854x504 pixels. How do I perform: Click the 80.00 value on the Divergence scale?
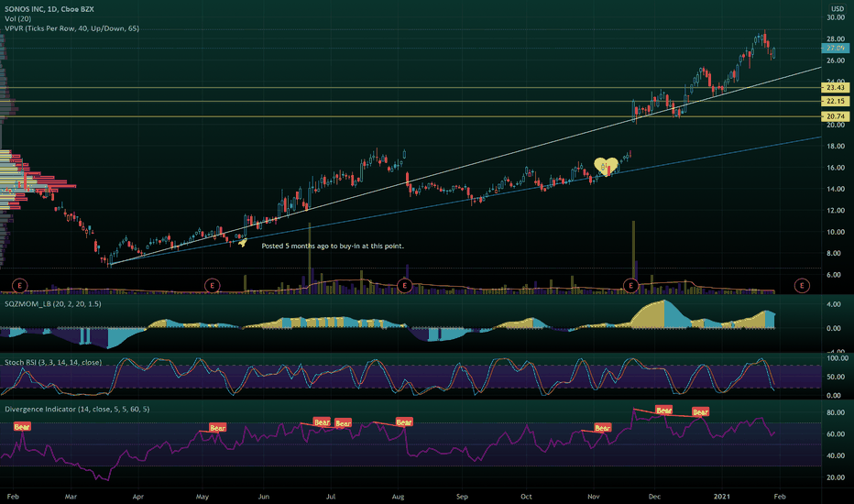(836, 412)
